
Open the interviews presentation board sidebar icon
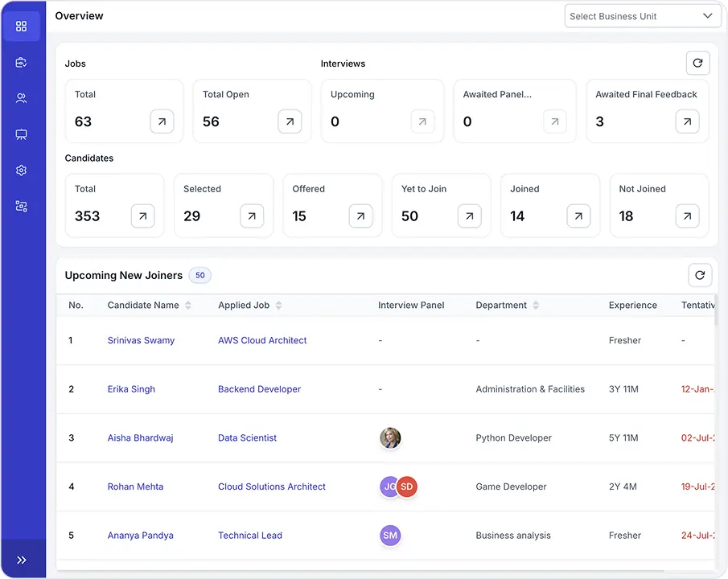pos(22,134)
